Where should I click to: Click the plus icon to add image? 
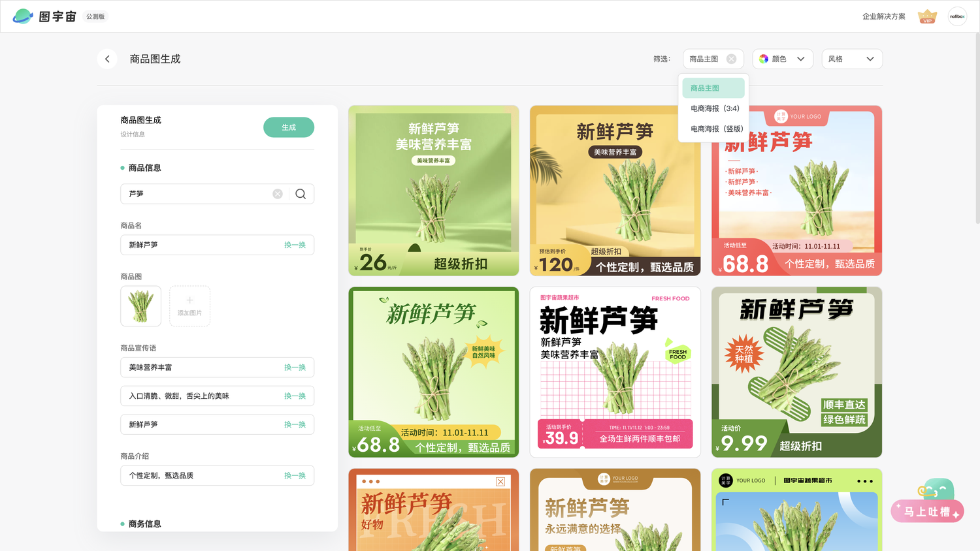click(x=189, y=300)
